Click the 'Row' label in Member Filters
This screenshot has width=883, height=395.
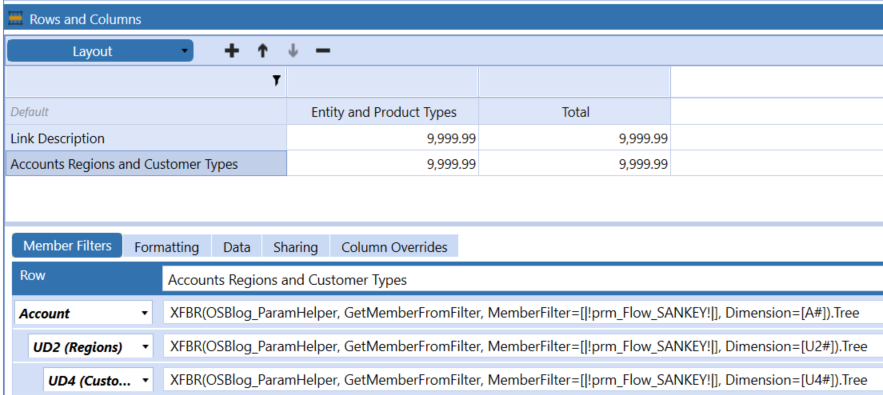[33, 276]
